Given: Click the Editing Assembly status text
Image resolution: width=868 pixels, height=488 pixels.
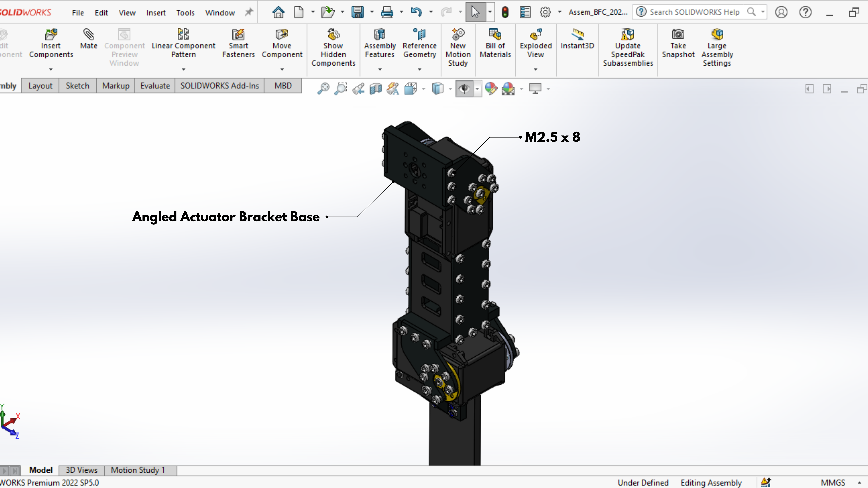Looking at the screenshot, I should click(711, 483).
